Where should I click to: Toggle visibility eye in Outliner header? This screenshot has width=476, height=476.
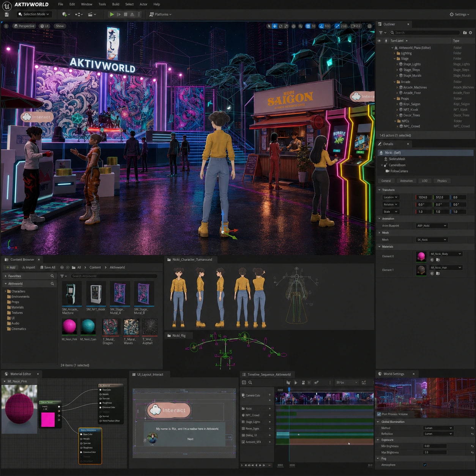point(379,41)
